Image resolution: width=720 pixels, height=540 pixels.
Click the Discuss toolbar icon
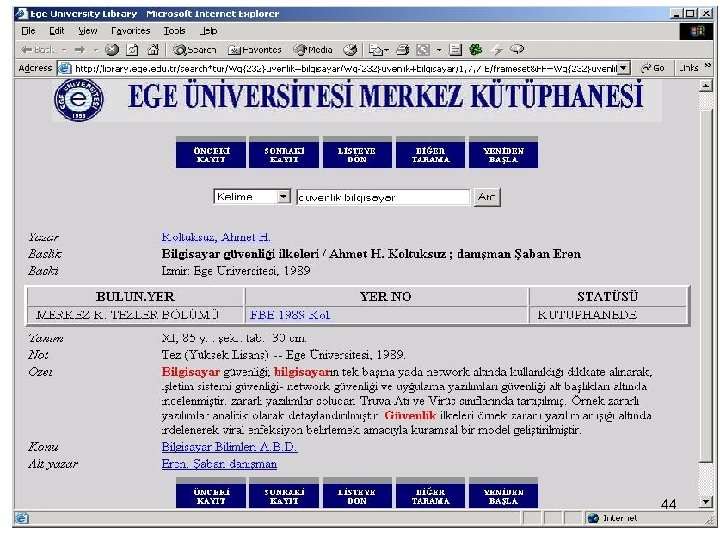(455, 50)
